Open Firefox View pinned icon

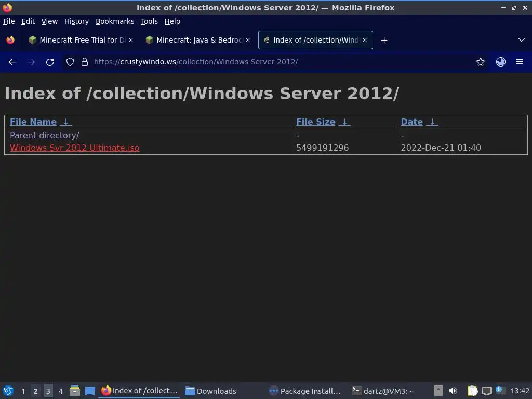click(x=10, y=40)
